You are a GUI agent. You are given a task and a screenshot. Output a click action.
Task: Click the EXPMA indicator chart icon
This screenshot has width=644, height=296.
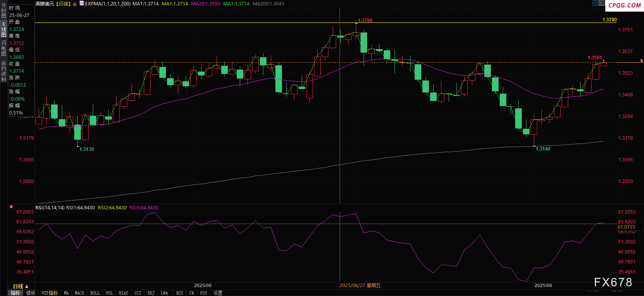click(82, 3)
